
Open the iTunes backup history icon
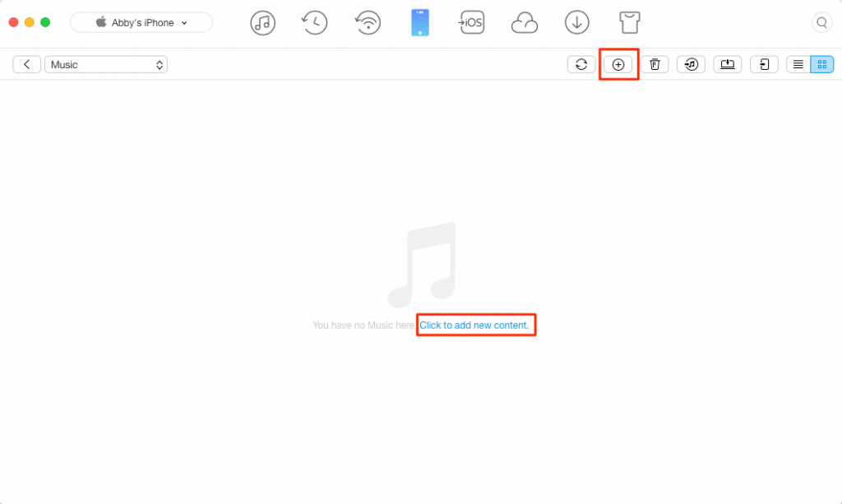coord(315,22)
